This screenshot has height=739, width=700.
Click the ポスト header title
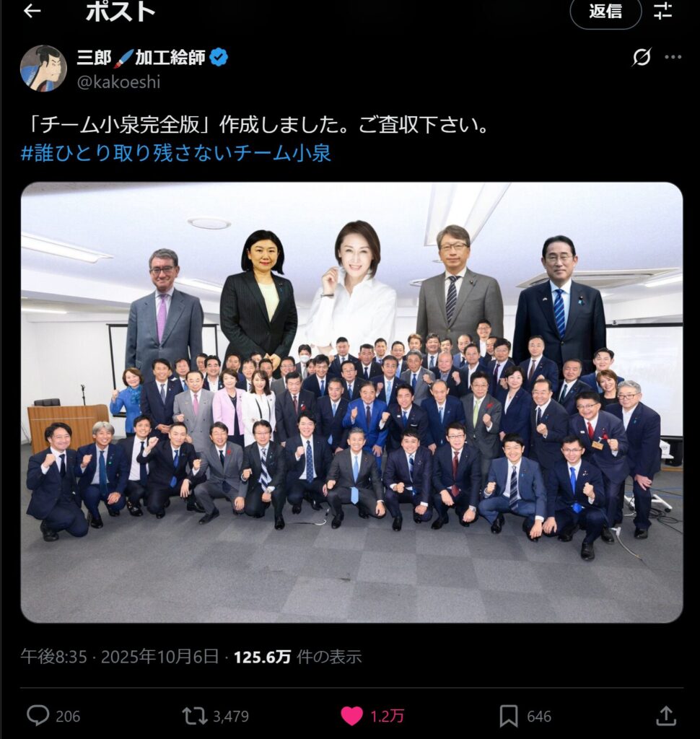coord(121,12)
